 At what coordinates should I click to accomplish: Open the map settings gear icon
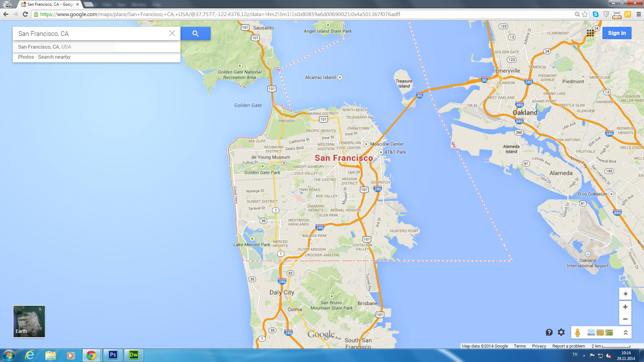coord(561,332)
